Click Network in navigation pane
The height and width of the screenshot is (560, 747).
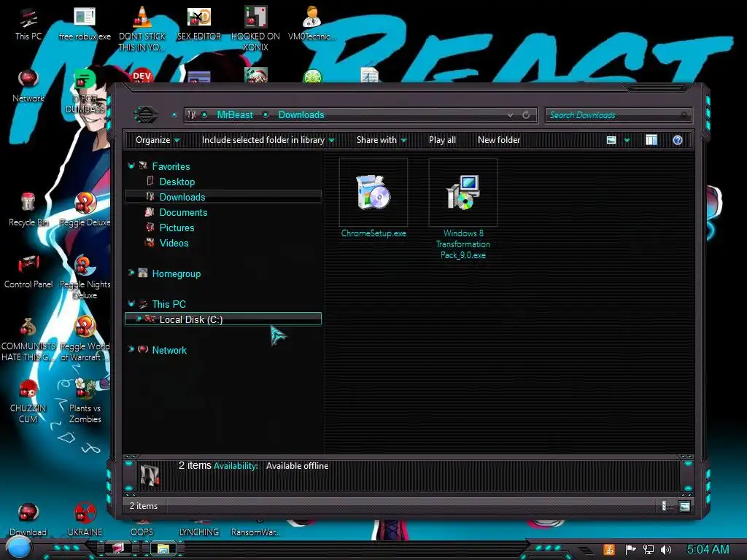pos(169,350)
